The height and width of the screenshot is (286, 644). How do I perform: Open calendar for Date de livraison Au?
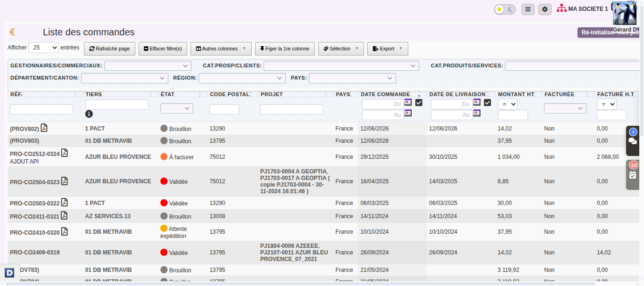pyautogui.click(x=477, y=113)
